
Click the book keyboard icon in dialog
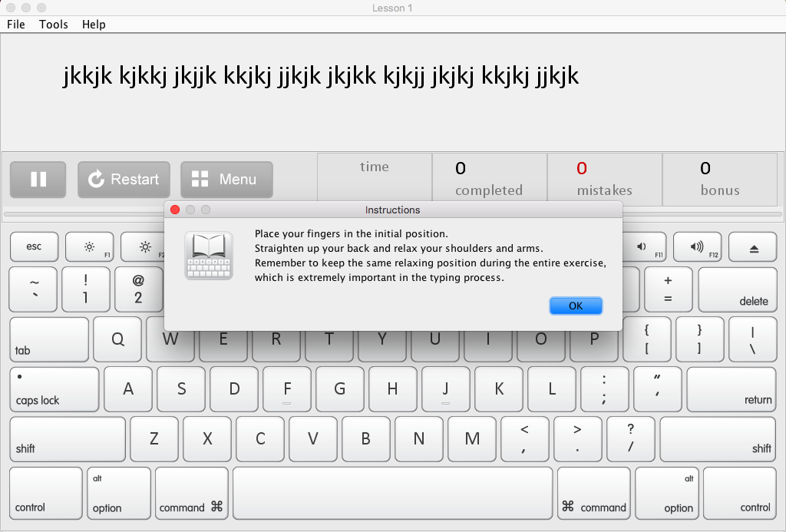(208, 256)
